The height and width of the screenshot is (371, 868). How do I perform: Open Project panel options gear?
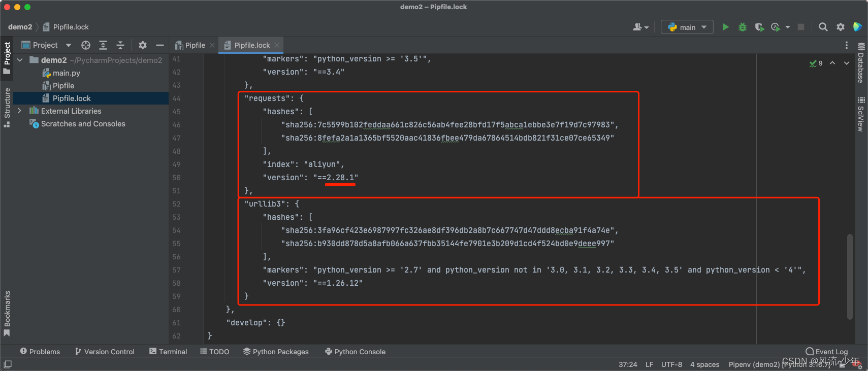point(143,45)
